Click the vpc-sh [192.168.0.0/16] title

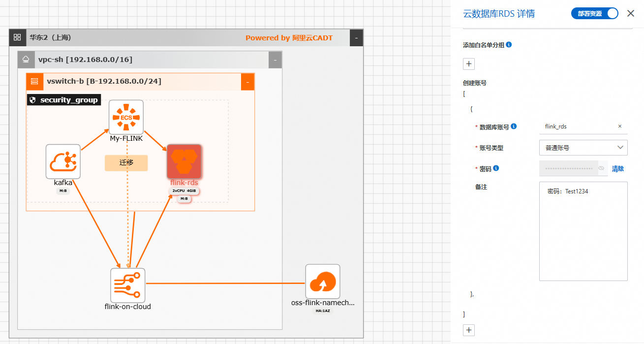(85, 60)
